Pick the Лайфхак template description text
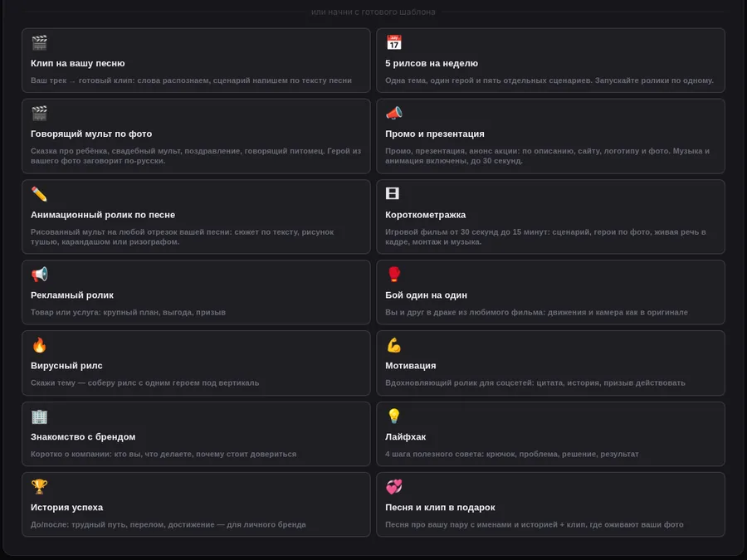This screenshot has height=560, width=747. coord(511,454)
